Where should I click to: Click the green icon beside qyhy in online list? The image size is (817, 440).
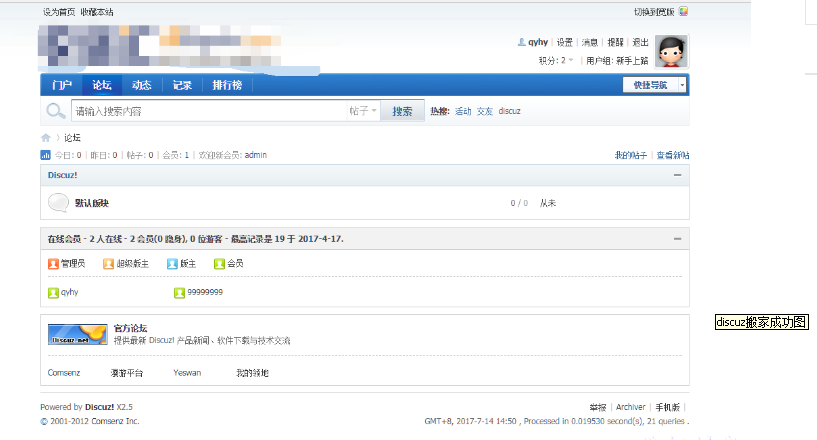coord(53,292)
